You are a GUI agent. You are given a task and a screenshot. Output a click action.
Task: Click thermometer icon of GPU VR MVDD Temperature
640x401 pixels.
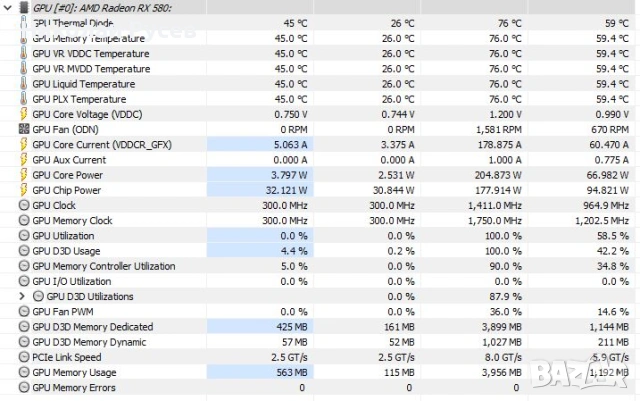click(24, 69)
